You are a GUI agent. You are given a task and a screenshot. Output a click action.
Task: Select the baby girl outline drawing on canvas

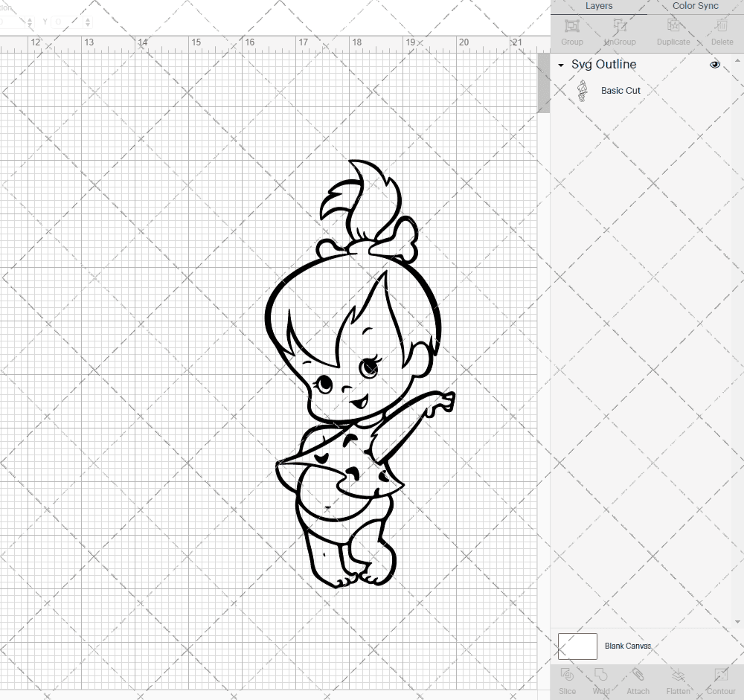(359, 374)
